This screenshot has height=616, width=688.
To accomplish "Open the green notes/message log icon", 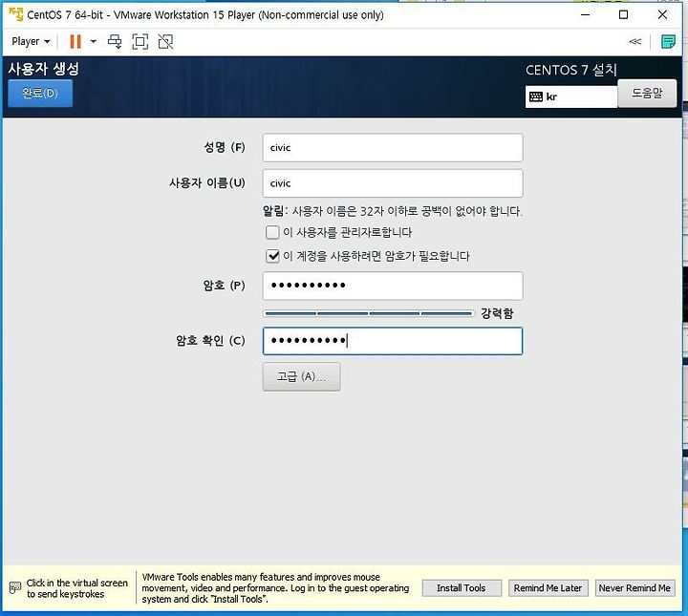I will coord(668,42).
